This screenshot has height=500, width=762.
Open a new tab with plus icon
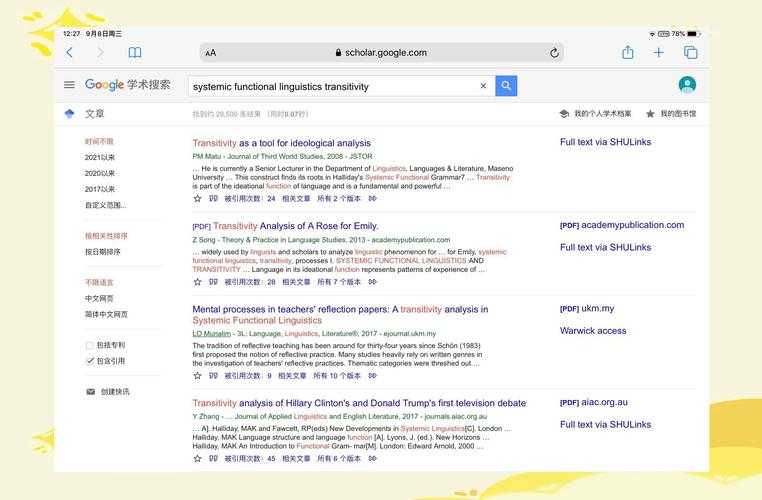[658, 52]
